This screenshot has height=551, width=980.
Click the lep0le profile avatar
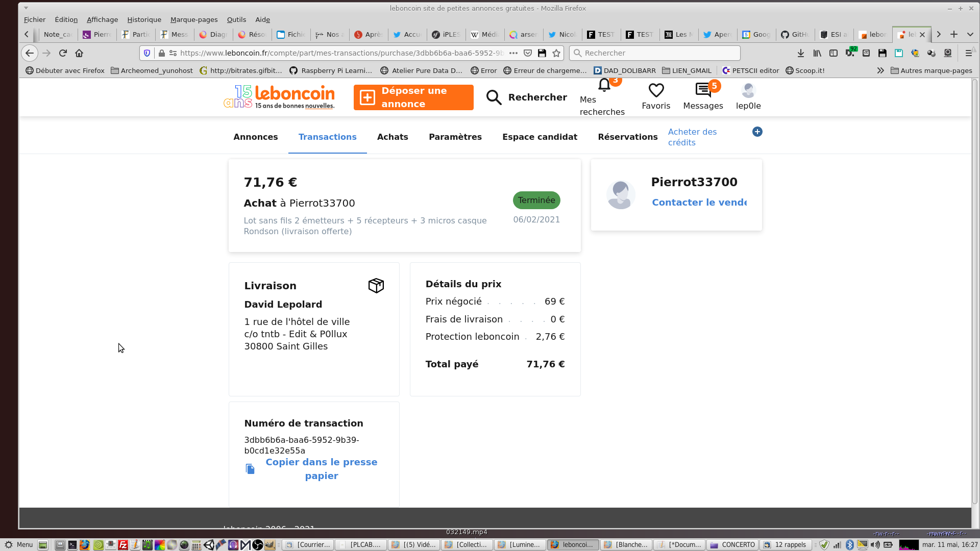[748, 90]
